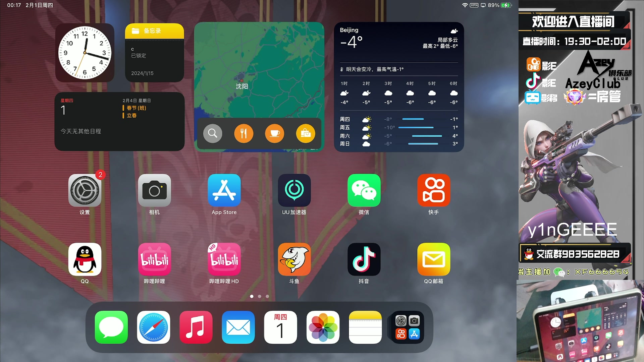Select the search icon on map widget

coord(213,133)
